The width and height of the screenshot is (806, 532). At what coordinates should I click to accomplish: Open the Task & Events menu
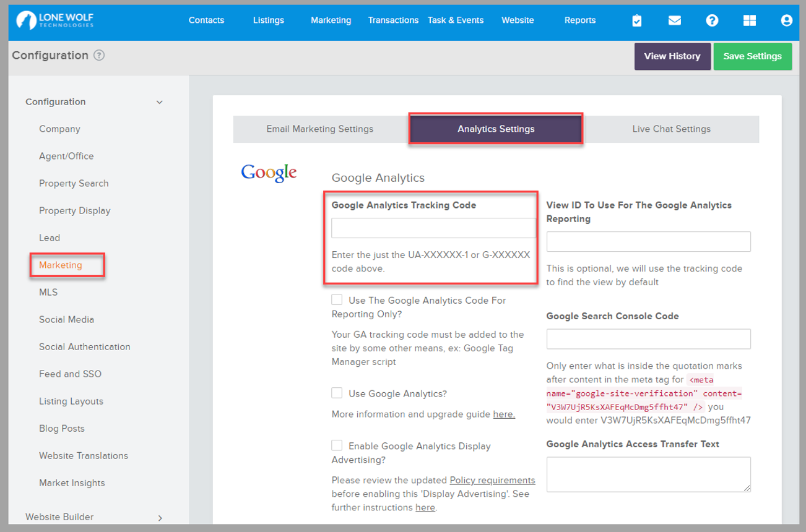pos(456,20)
